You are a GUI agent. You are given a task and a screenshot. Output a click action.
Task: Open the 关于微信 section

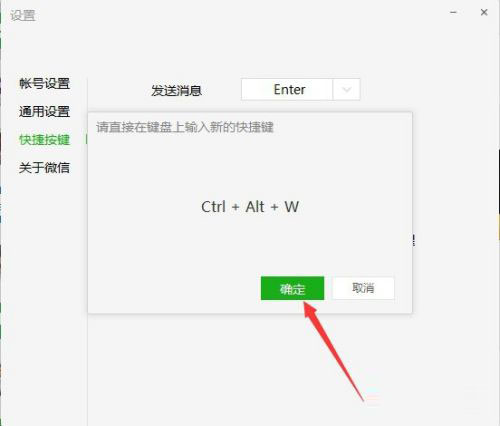click(44, 167)
